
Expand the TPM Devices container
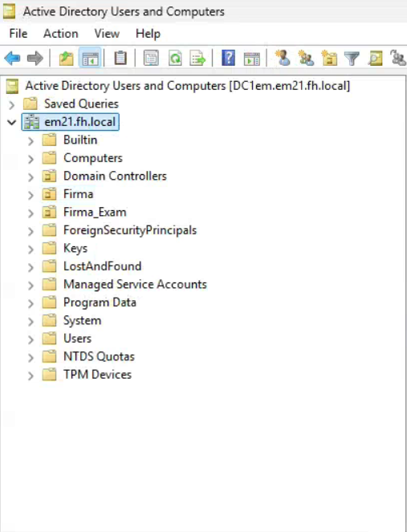point(31,376)
